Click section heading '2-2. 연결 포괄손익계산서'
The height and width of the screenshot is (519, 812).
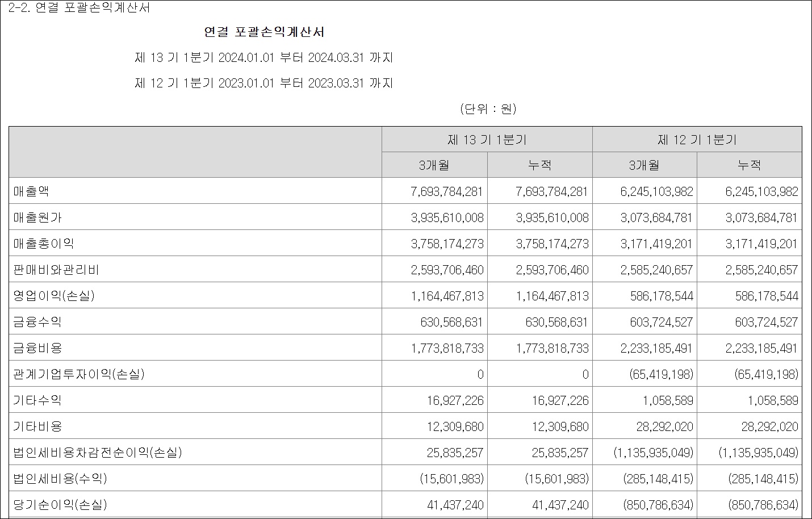click(x=79, y=8)
